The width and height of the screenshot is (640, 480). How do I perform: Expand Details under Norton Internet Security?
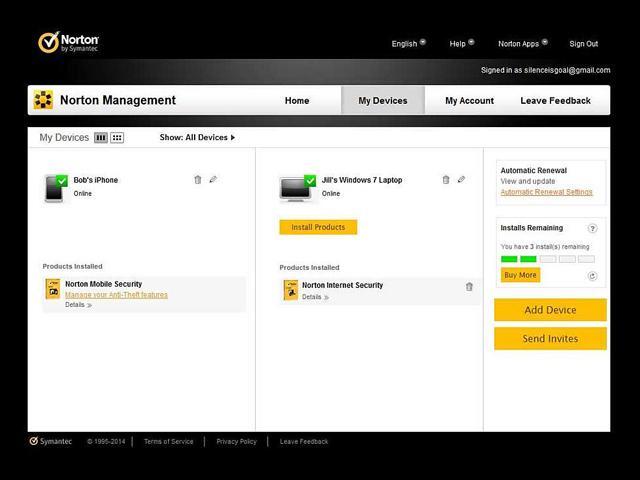[x=316, y=297]
